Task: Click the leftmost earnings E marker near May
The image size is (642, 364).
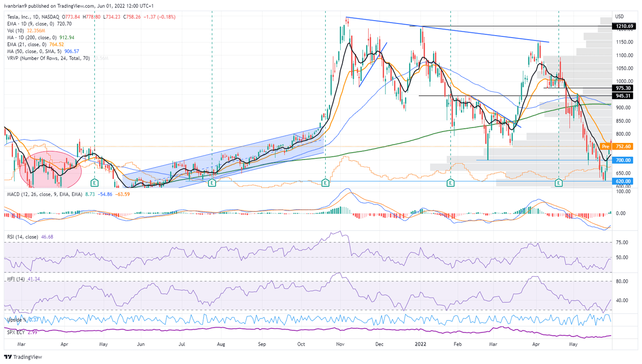Action: 94,183
